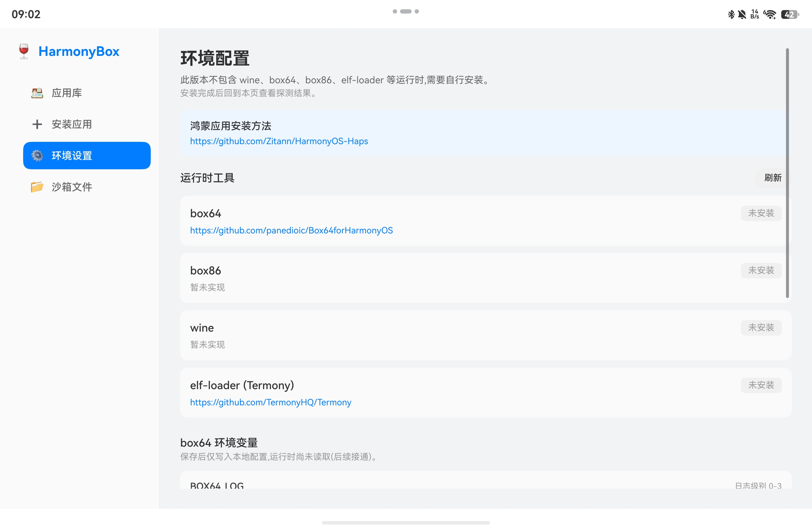This screenshot has width=812, height=529.
Task: Click the HarmonyBox title text
Action: pos(79,51)
